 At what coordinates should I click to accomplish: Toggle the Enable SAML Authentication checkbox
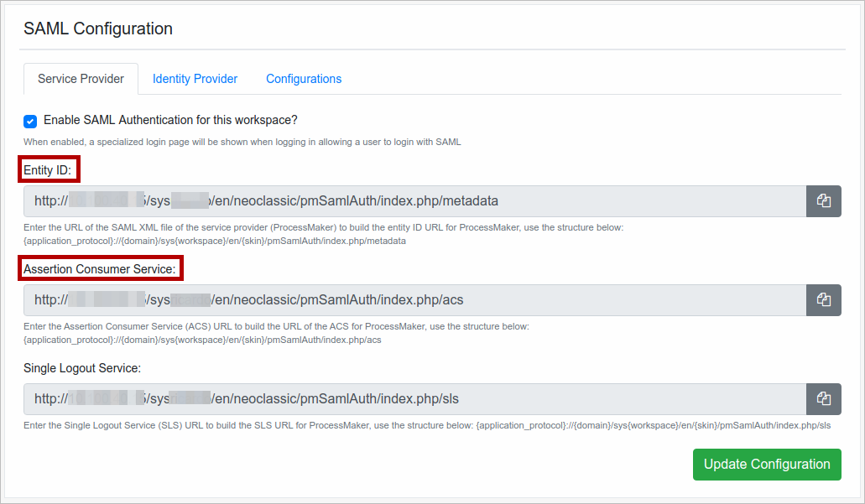30,121
